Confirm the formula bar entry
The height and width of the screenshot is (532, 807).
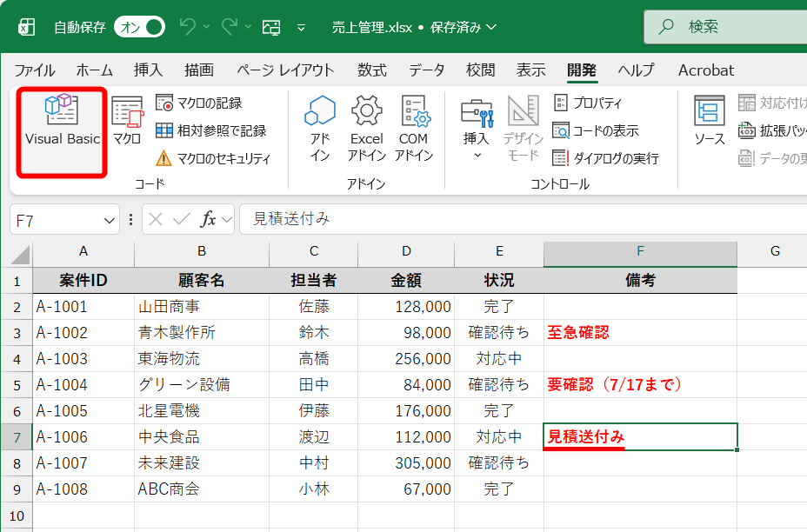pyautogui.click(x=181, y=220)
